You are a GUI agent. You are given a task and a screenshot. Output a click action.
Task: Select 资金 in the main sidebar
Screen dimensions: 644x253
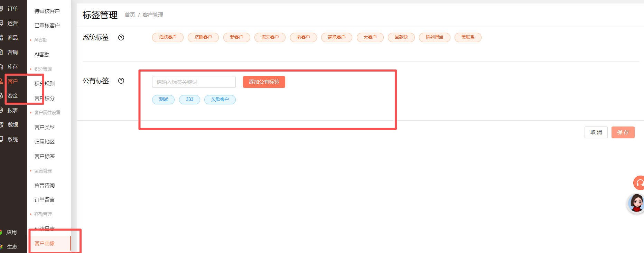(x=12, y=96)
